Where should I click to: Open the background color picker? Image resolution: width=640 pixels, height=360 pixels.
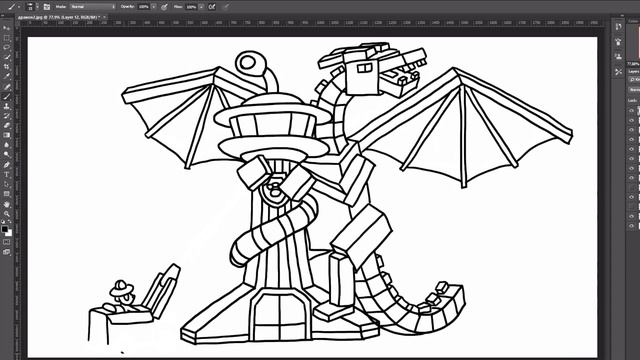click(9, 233)
